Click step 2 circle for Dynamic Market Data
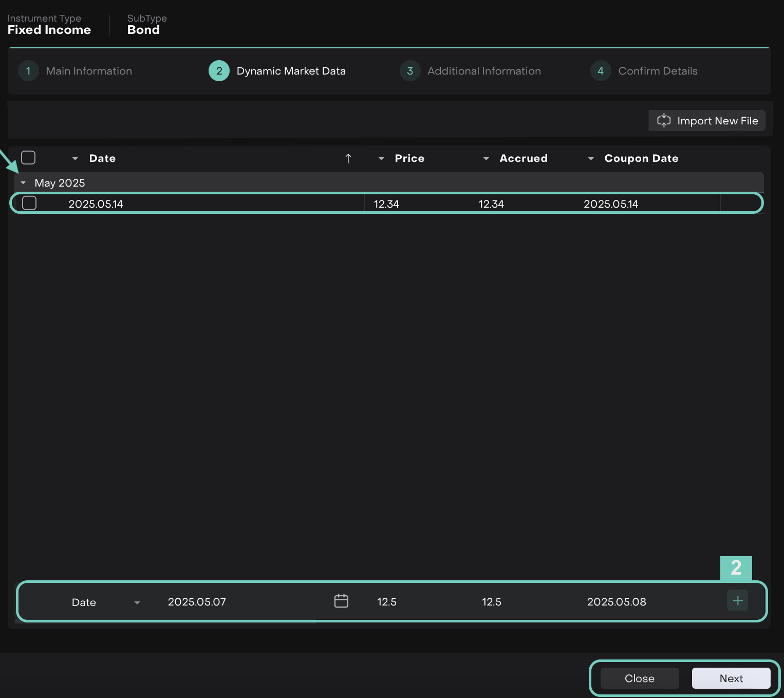Viewport: 784px width, 698px height. [x=219, y=71]
